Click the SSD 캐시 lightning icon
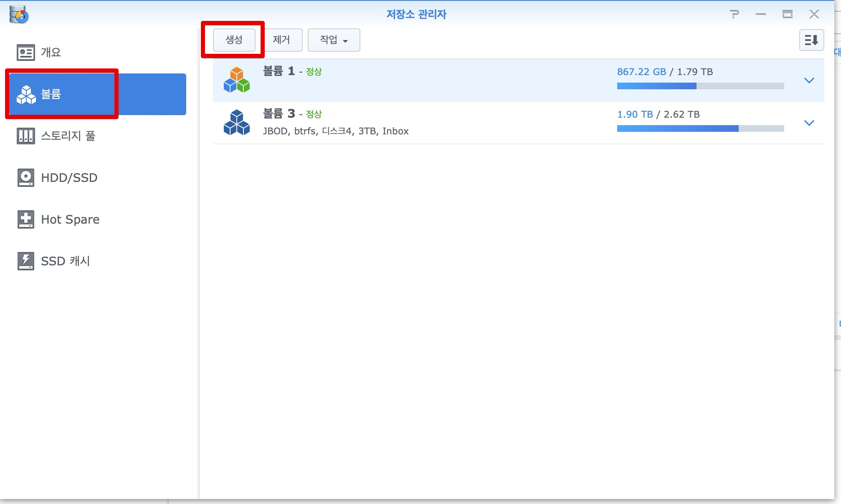Screen dimensions: 841x504 pos(25,261)
